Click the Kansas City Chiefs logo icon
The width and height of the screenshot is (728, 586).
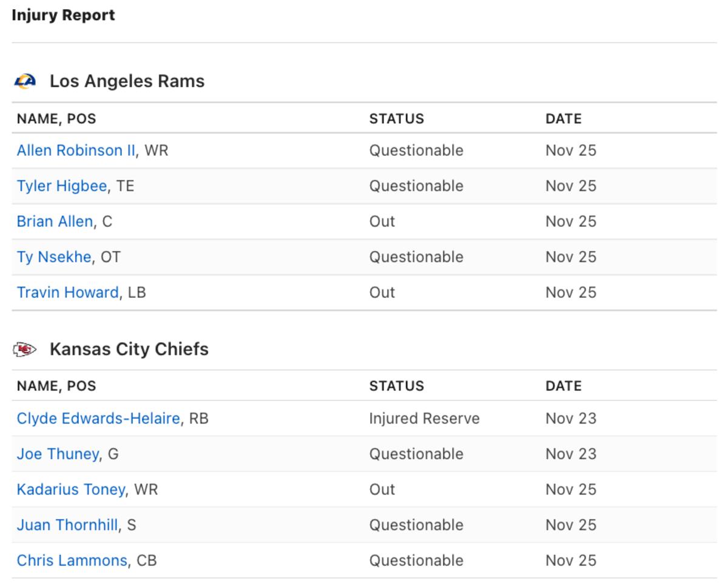click(25, 349)
